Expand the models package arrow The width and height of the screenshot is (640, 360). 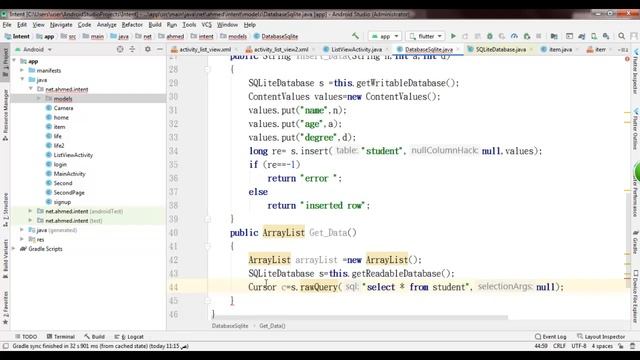[x=39, y=98]
